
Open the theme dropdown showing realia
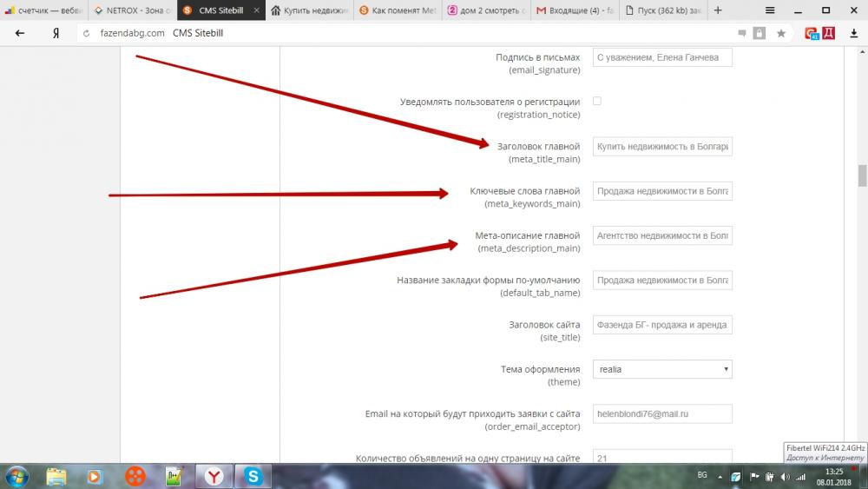(662, 369)
